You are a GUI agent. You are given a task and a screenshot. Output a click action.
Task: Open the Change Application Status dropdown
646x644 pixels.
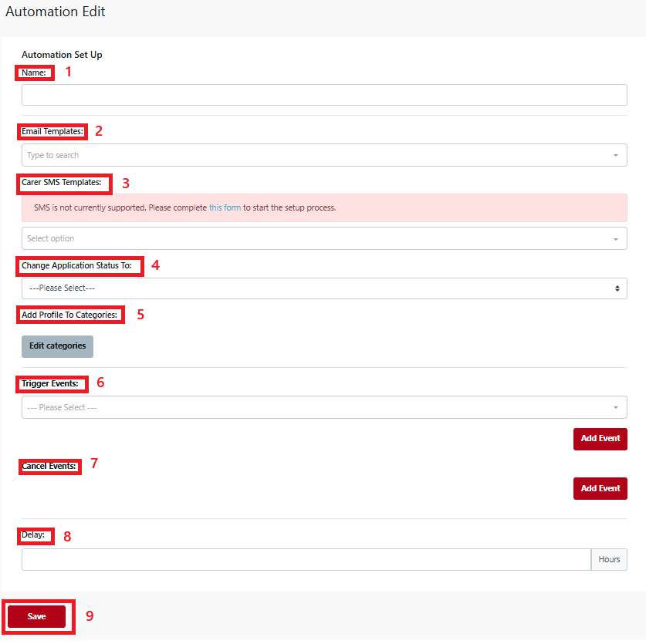point(316,288)
